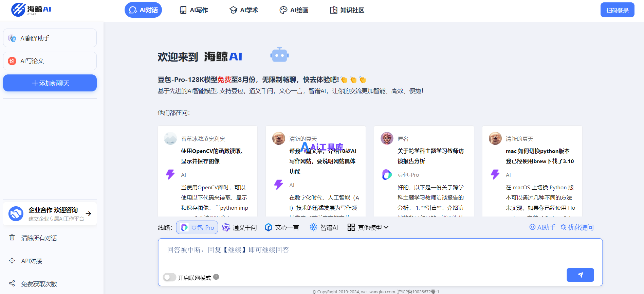Click the 文心一言 hexagon icon
Image resolution: width=644 pixels, height=294 pixels.
[x=269, y=227]
